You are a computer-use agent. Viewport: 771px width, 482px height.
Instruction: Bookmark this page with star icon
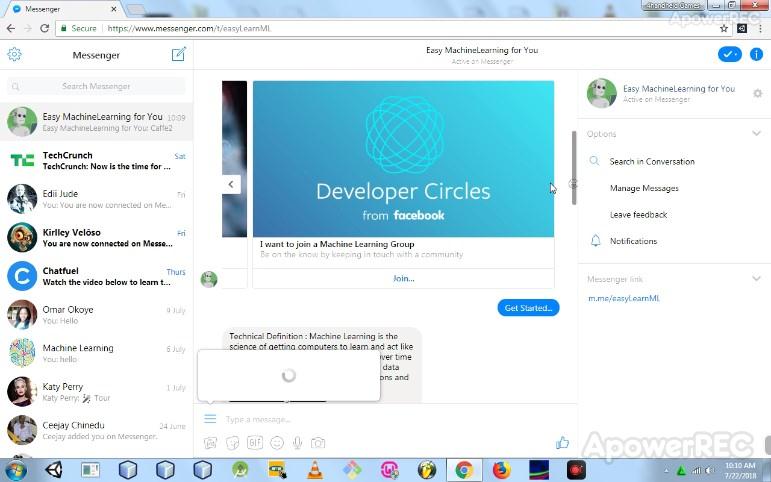tap(724, 29)
